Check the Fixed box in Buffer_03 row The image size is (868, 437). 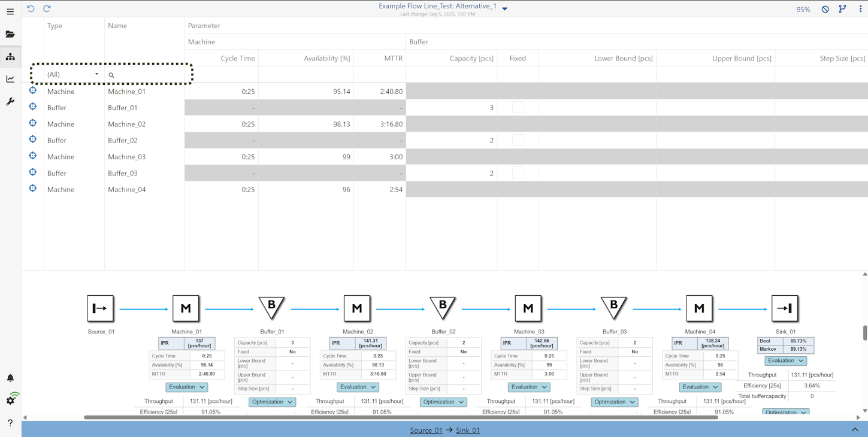pos(516,171)
